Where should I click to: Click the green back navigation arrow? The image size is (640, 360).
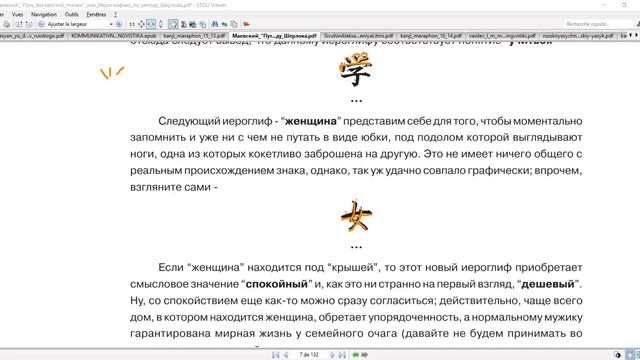pos(356,355)
